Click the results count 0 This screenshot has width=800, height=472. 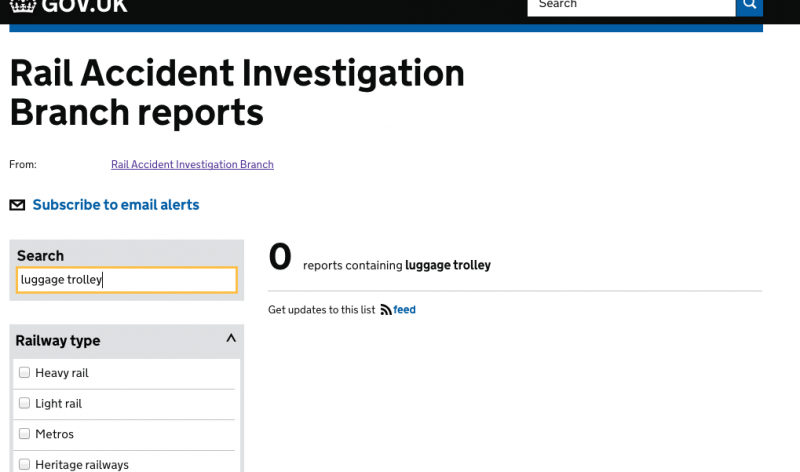[x=280, y=257]
